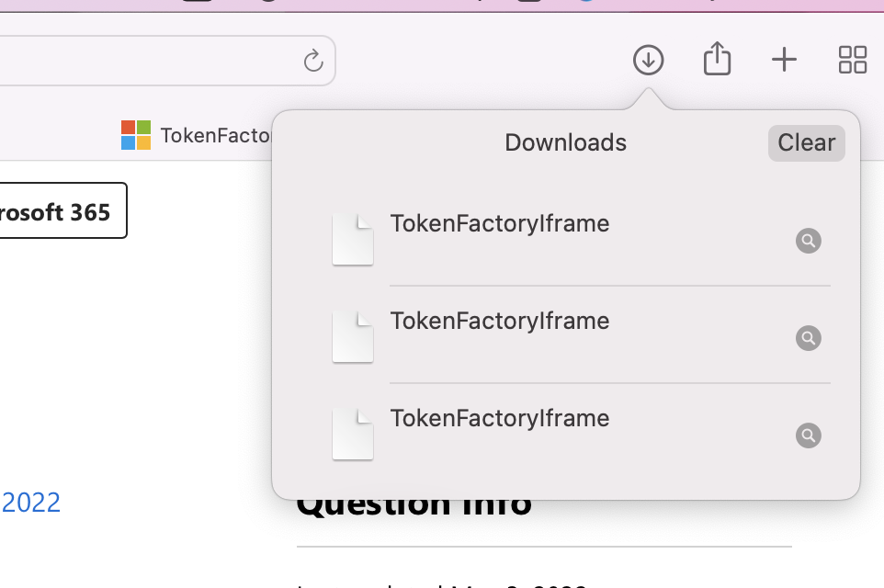
Task: Reveal second TokenFactoryIframe download in Finder
Action: point(808,339)
